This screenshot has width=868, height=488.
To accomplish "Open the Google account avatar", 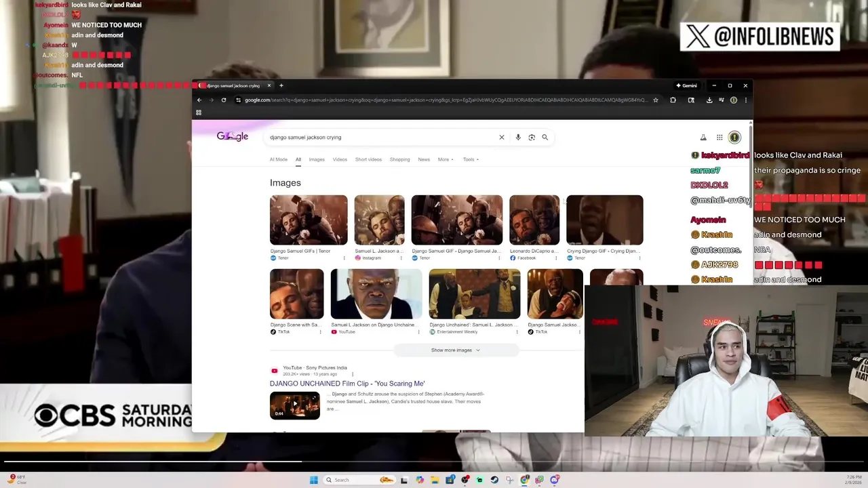I will coord(734,138).
